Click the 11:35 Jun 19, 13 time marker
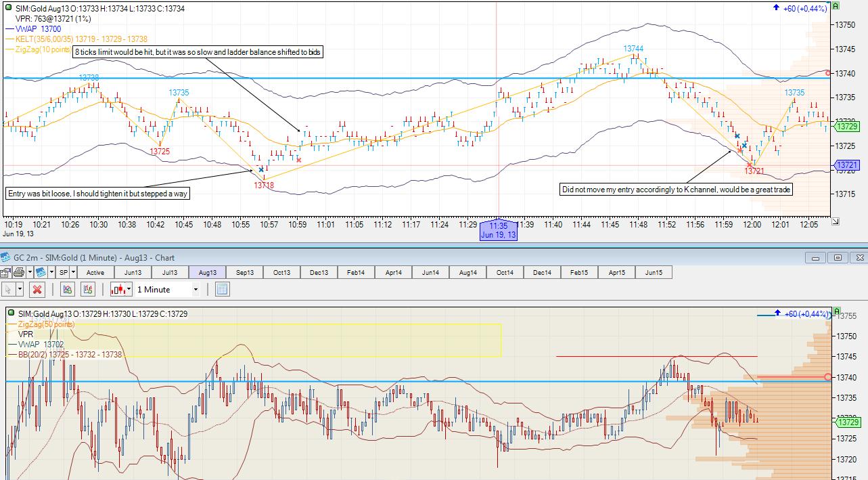 [x=499, y=230]
